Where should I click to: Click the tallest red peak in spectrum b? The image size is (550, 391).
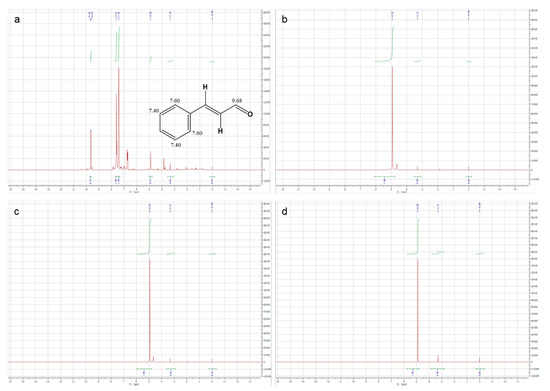[x=392, y=118]
